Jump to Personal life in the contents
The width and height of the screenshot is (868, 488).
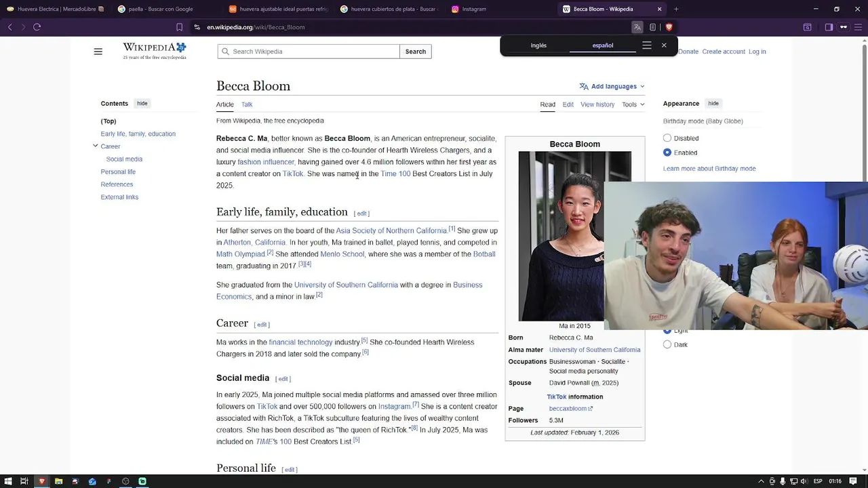pos(118,172)
